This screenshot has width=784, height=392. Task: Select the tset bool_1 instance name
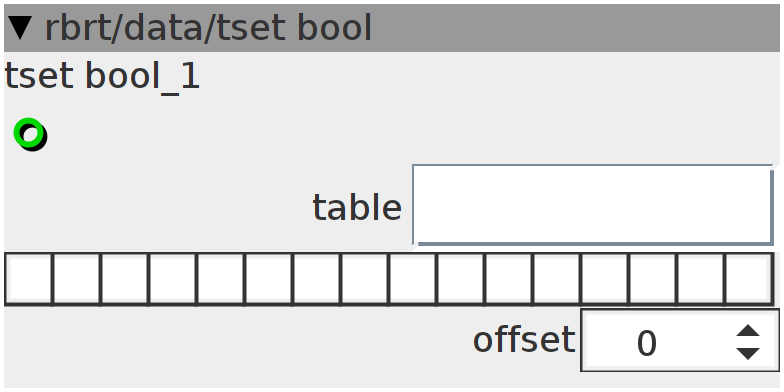pyautogui.click(x=102, y=78)
